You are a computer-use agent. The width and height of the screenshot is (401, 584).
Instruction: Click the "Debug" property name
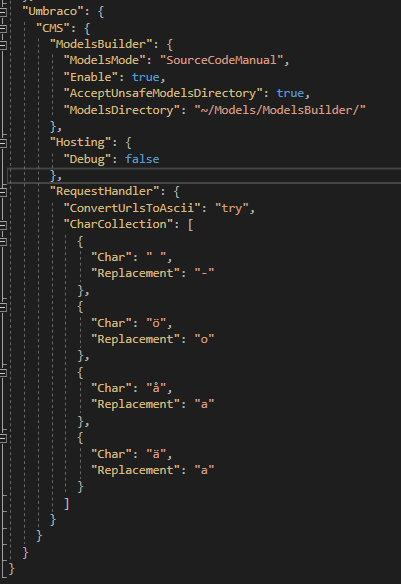coord(87,159)
